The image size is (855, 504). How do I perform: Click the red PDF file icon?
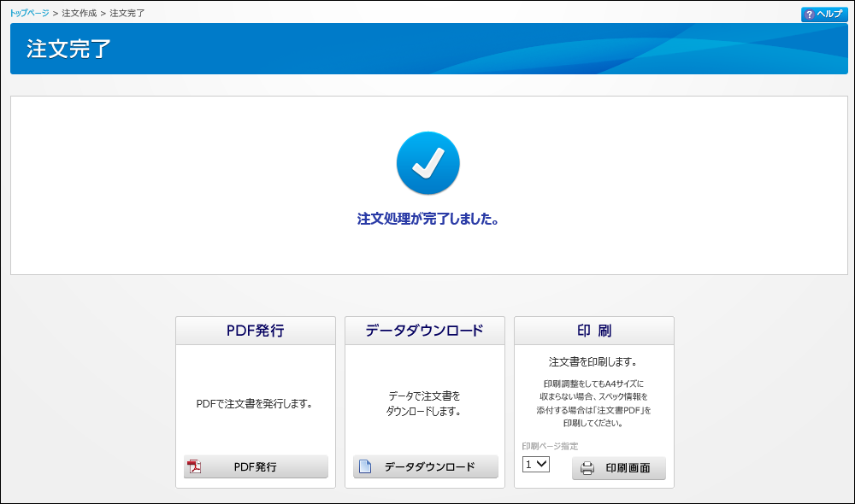194,466
